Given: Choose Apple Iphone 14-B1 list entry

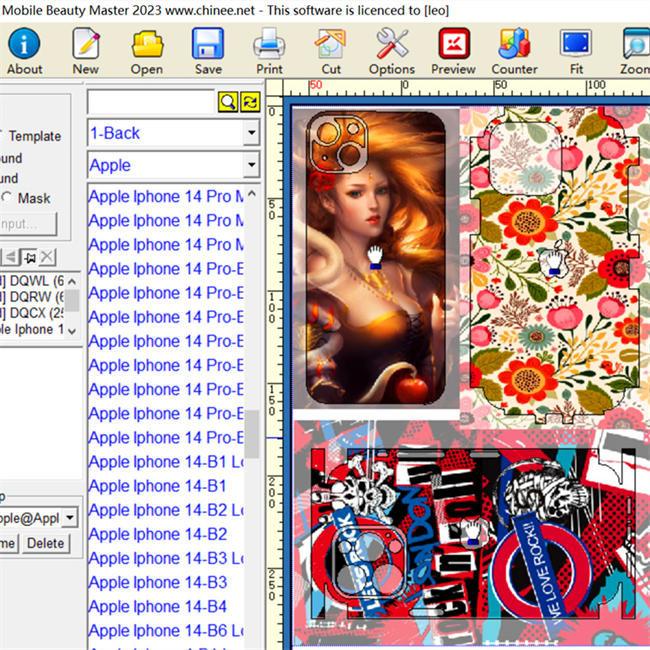Looking at the screenshot, I should [158, 485].
